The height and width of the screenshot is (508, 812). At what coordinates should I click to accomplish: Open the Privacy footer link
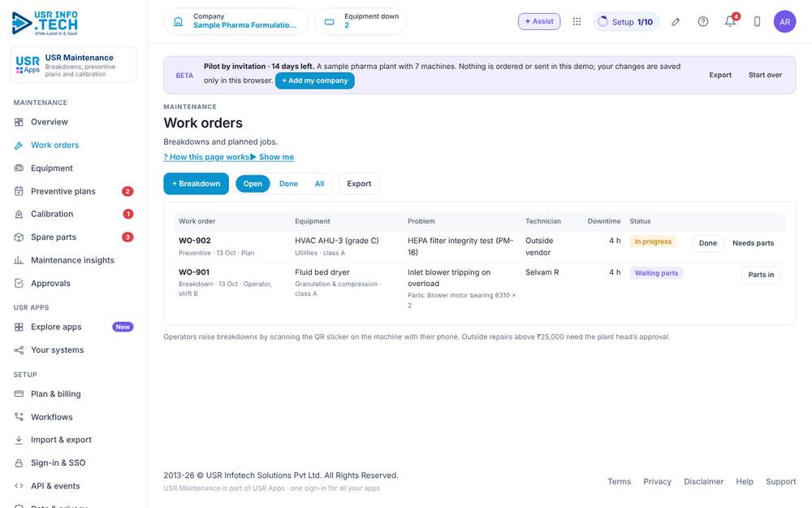point(657,481)
